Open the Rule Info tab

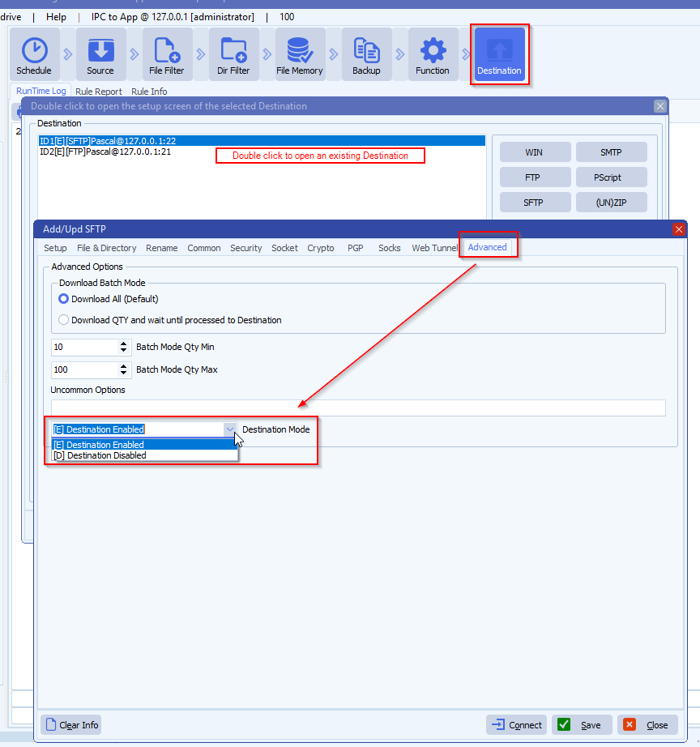149,92
